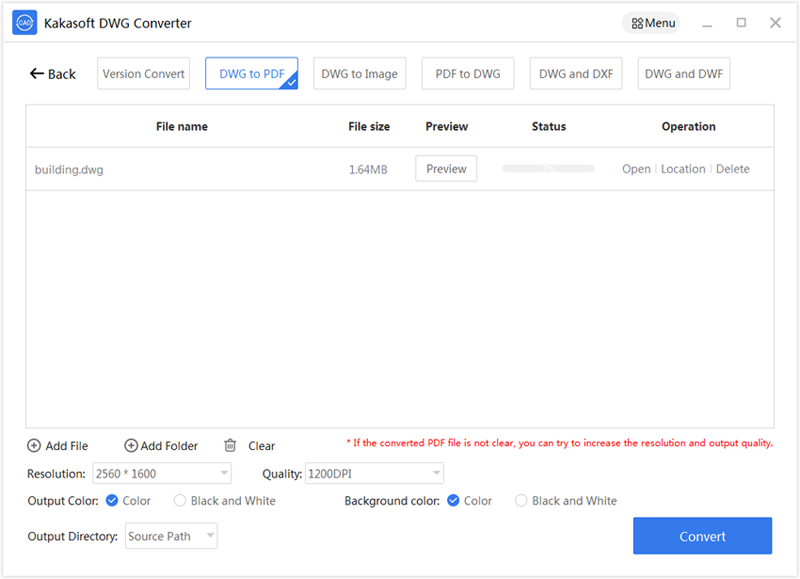
Task: Select Color for Background color
Action: click(453, 500)
